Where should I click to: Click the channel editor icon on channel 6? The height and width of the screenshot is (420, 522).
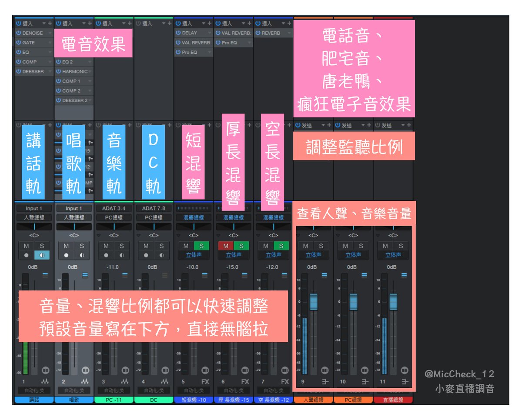(245, 370)
